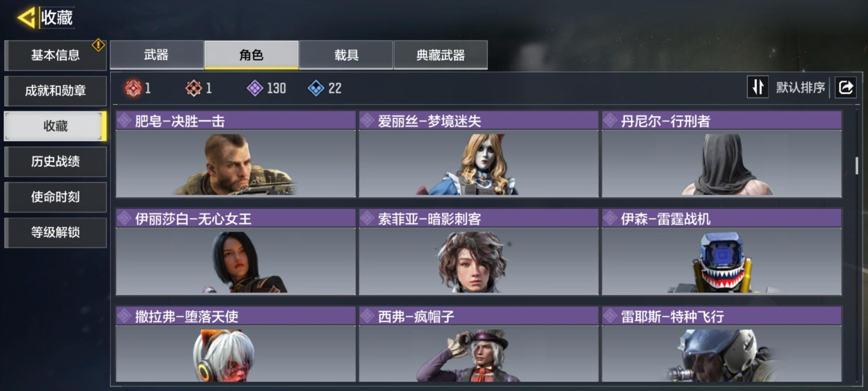This screenshot has width=868, height=391.
Task: Open the 默认排序 sorting dropdown
Action: click(800, 87)
